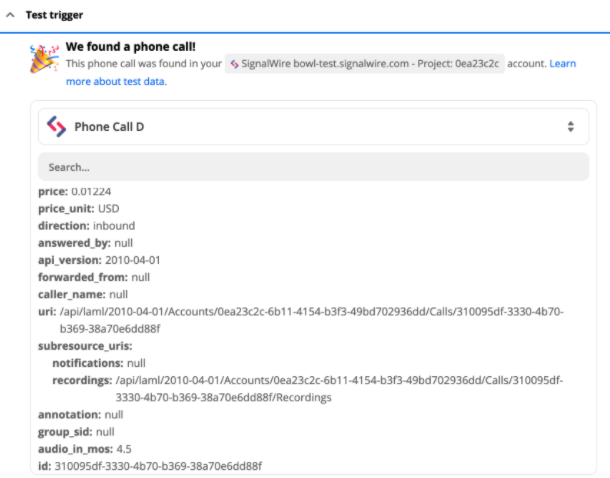The width and height of the screenshot is (610, 478).
Task: Click the up/down arrows on the sample selector
Action: coord(570,127)
